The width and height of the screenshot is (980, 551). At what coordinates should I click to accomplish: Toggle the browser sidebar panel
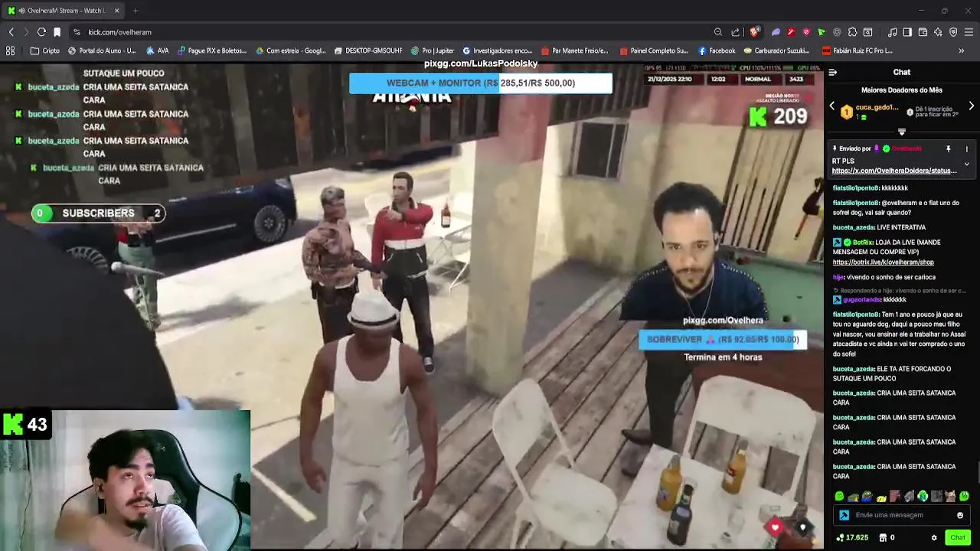[x=907, y=32]
